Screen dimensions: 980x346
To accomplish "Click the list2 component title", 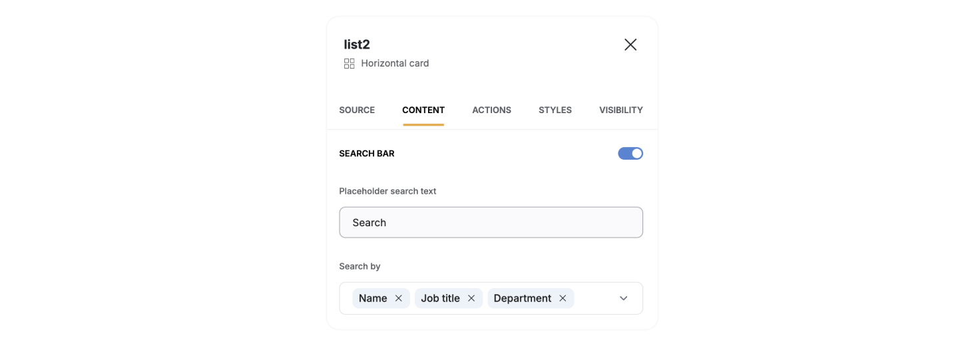I will click(x=357, y=45).
